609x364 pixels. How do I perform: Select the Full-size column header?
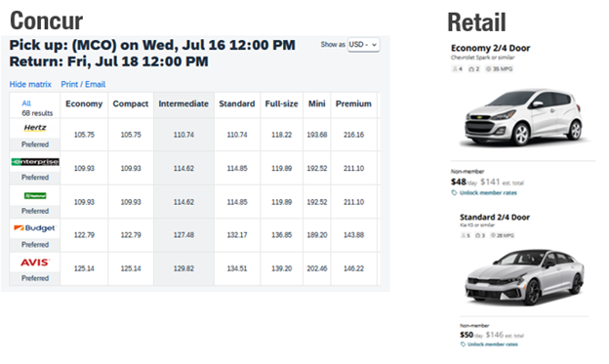pos(282,103)
